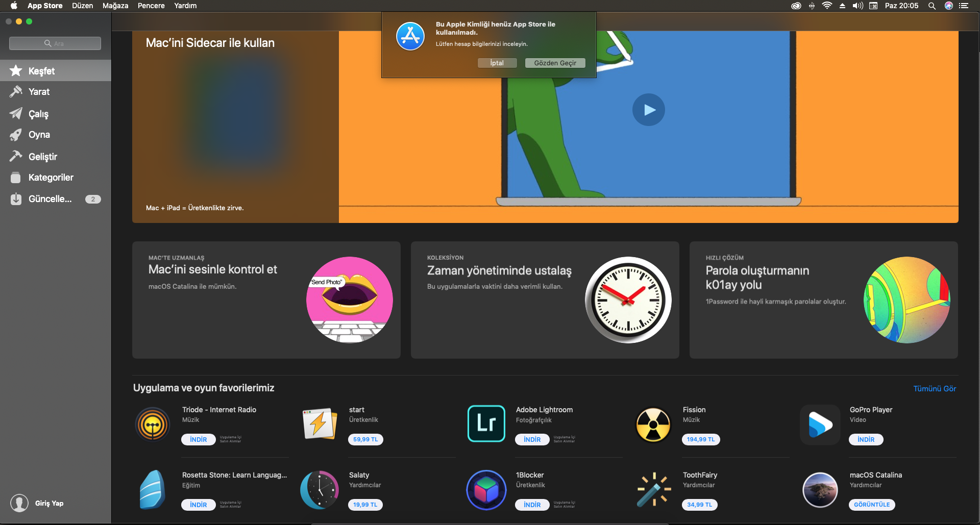Click the Adobe Lightroom app title

[544, 410]
